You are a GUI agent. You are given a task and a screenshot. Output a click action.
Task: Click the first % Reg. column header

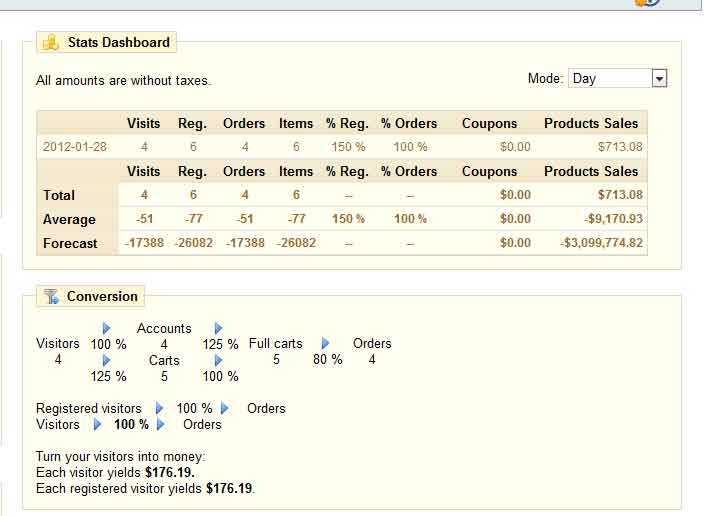[x=347, y=123]
